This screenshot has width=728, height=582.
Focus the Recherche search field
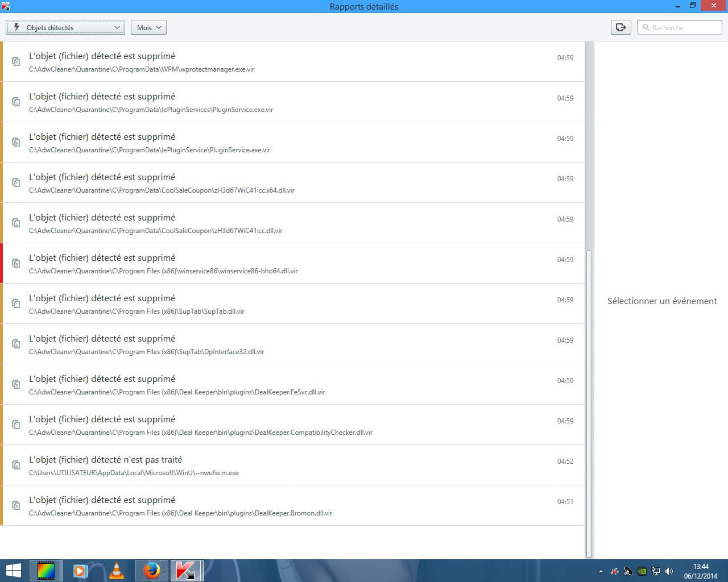[680, 27]
